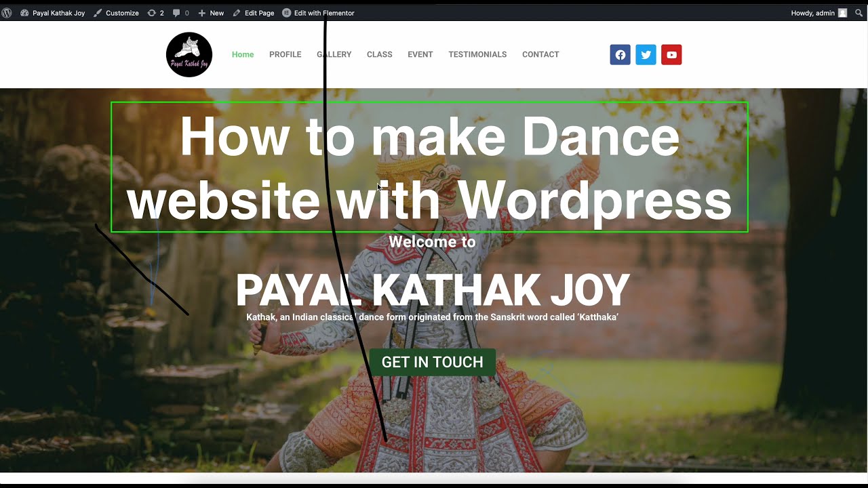Click Edit Page in the admin bar

click(x=254, y=13)
